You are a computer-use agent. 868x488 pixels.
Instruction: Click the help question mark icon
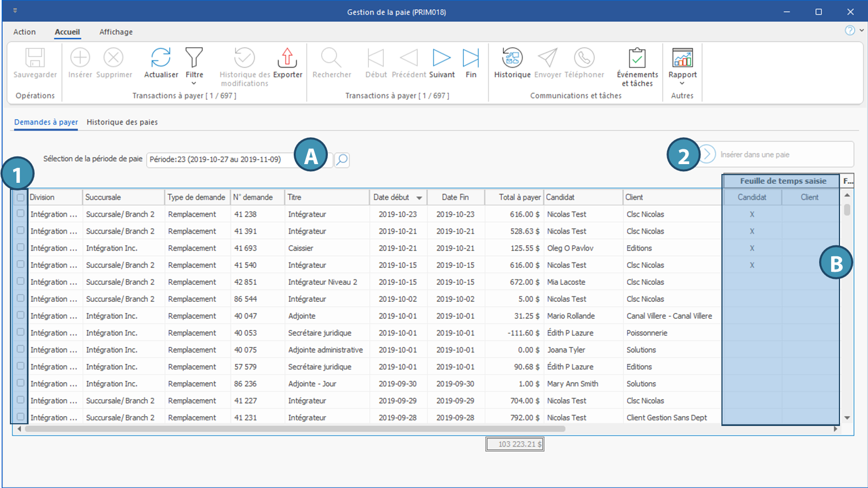tap(850, 31)
